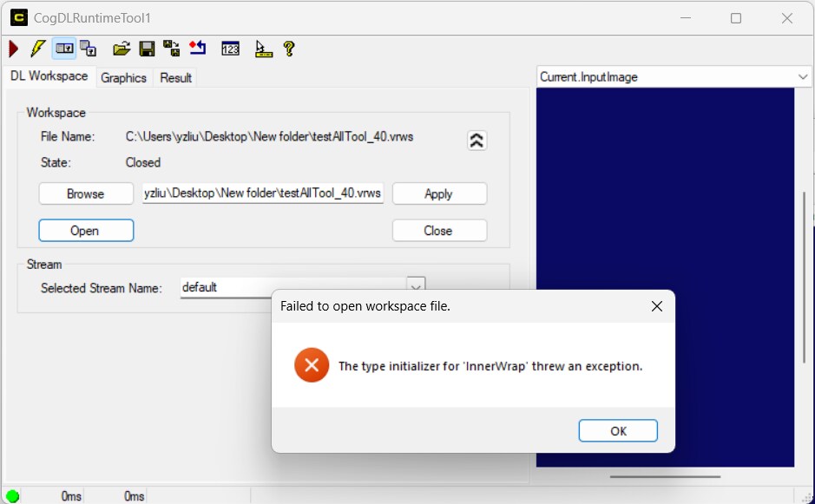Switch to the Graphics tab
The height and width of the screenshot is (504, 815).
(x=124, y=77)
